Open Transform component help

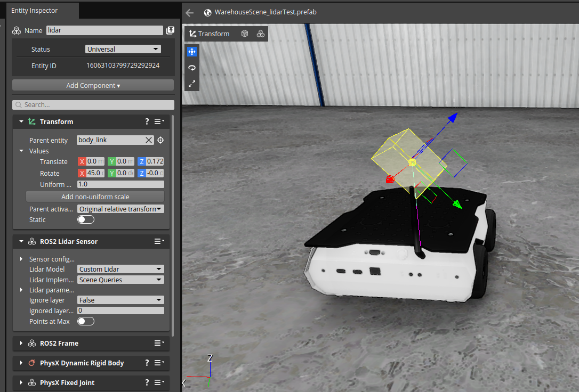click(x=147, y=121)
